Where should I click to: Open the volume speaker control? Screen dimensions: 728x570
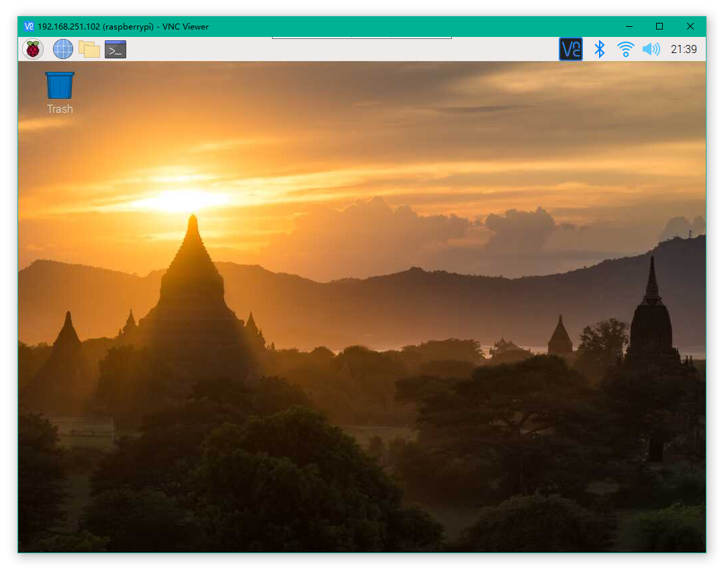651,49
